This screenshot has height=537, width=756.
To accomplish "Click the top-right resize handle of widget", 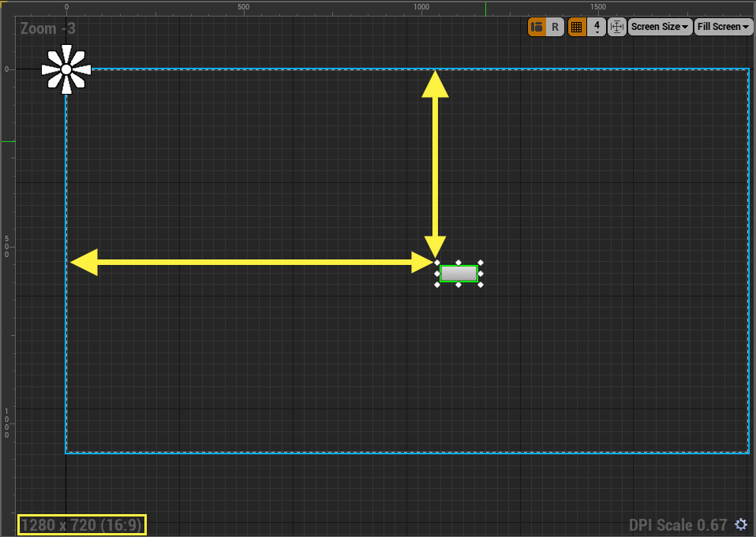I will click(480, 263).
